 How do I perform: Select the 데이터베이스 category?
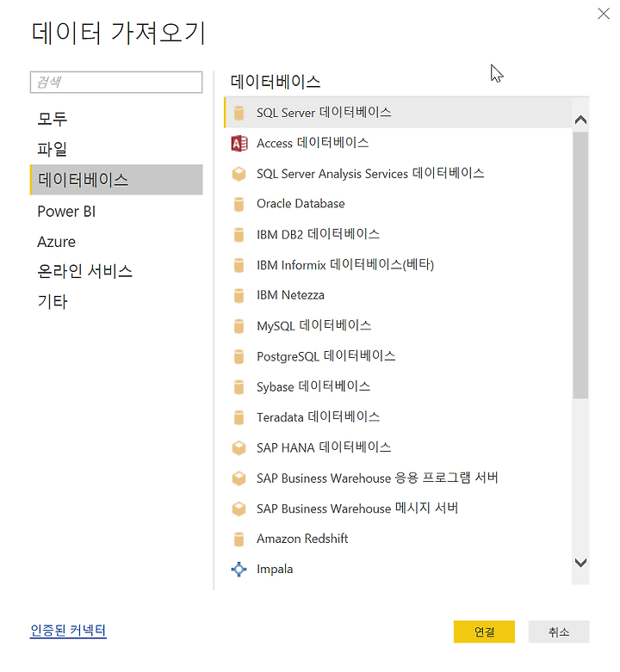pyautogui.click(x=116, y=180)
